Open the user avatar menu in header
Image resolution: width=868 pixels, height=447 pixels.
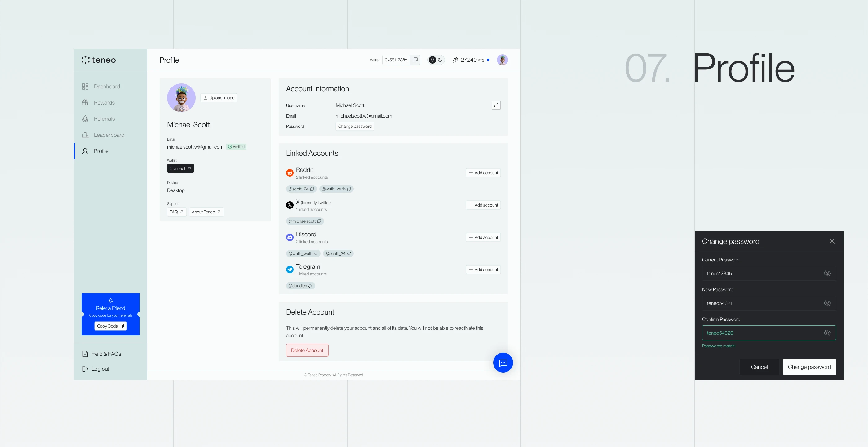click(x=502, y=60)
